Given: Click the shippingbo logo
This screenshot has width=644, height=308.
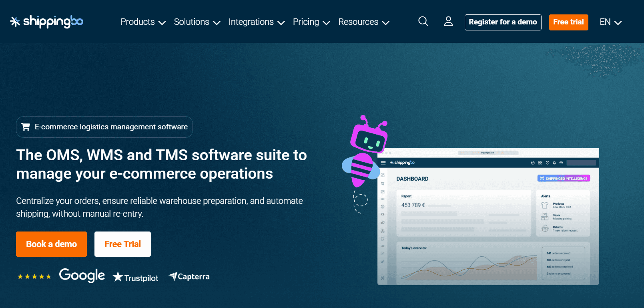Looking at the screenshot, I should point(46,22).
